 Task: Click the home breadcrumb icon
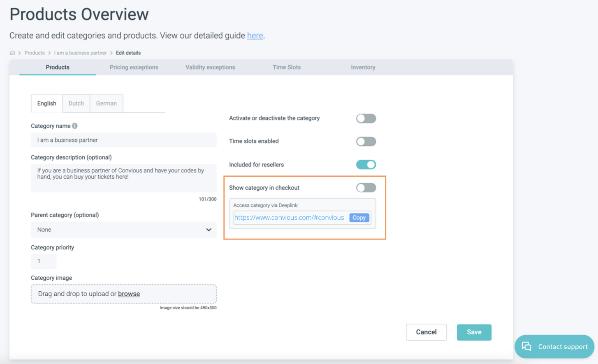(12, 53)
